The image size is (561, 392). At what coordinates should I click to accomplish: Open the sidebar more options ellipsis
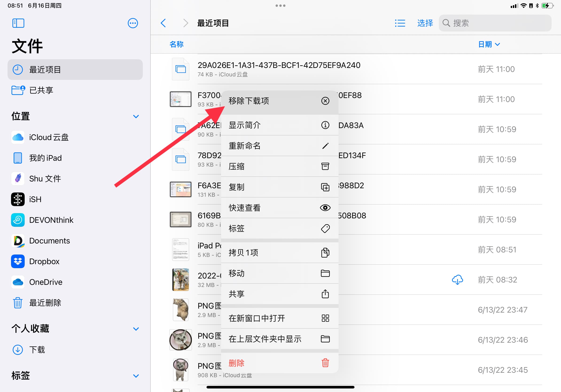pos(133,23)
